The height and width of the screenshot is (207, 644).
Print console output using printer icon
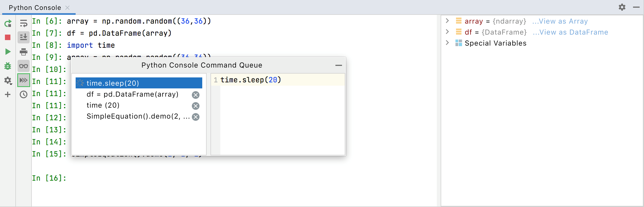[23, 52]
